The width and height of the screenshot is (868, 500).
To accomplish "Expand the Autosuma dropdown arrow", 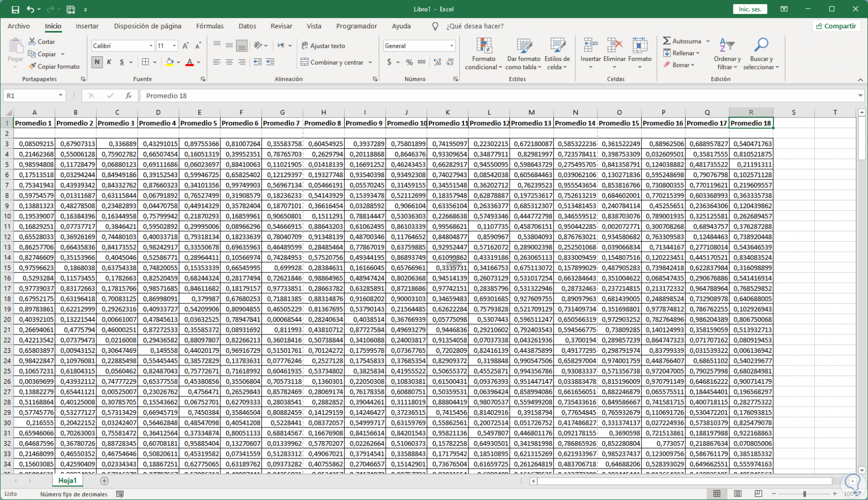I will click(708, 41).
